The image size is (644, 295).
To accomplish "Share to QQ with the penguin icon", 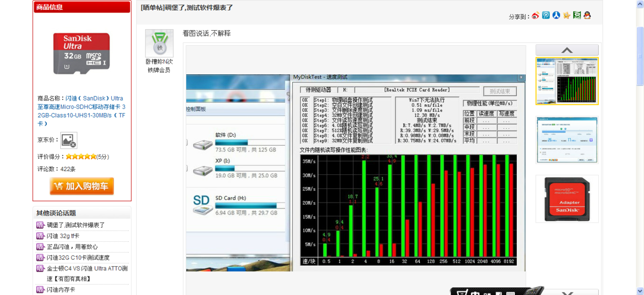I will point(587,16).
